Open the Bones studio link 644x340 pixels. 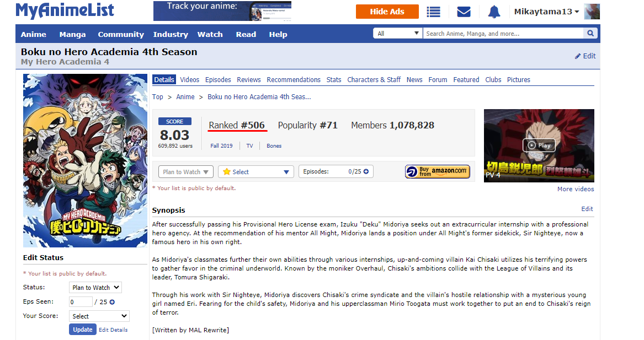coord(274,145)
